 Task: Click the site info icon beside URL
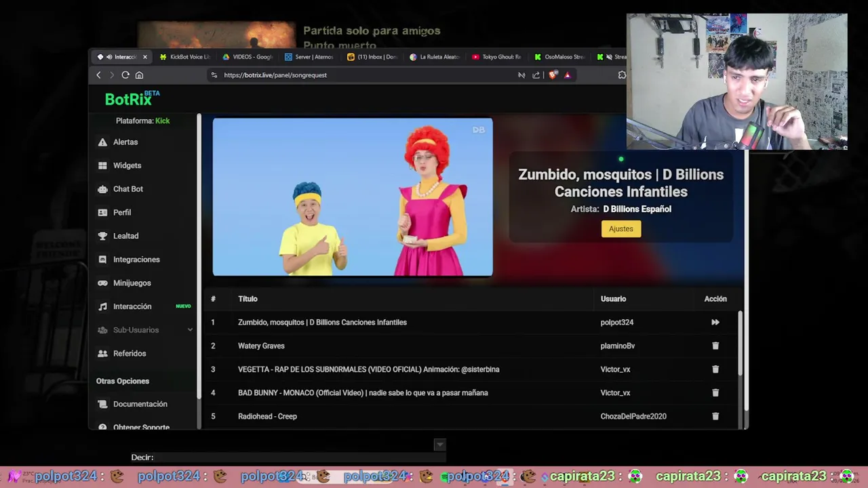tap(214, 75)
